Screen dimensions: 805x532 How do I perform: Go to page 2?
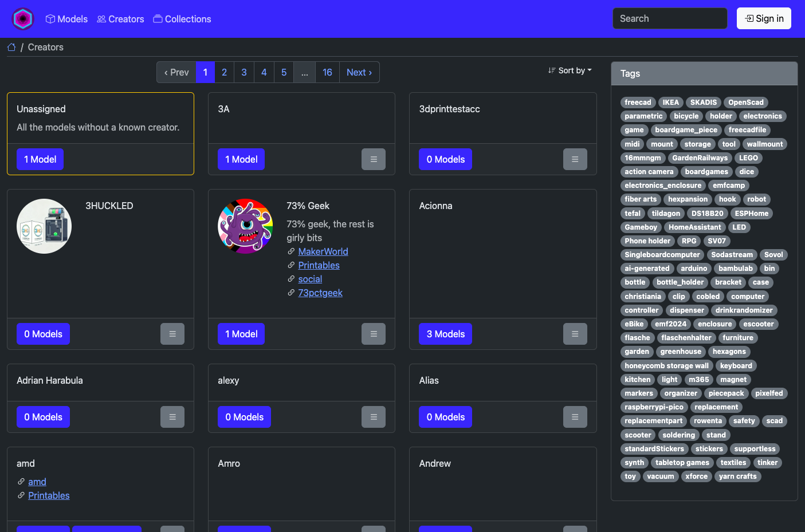[x=224, y=72]
